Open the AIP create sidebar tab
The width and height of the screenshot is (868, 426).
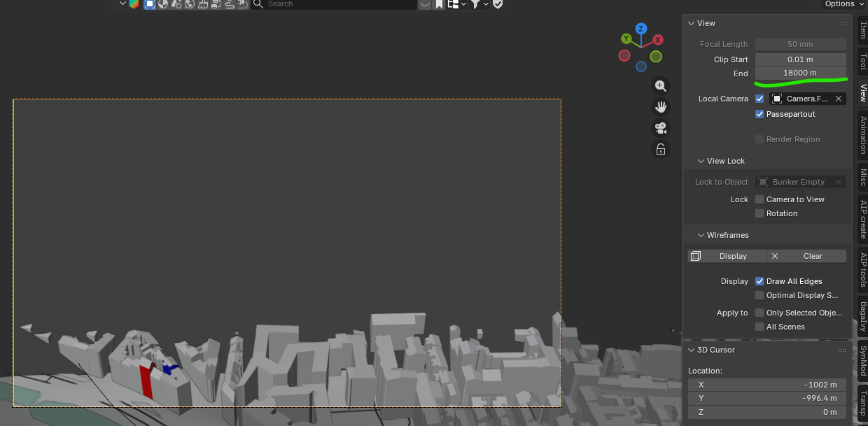[862, 218]
